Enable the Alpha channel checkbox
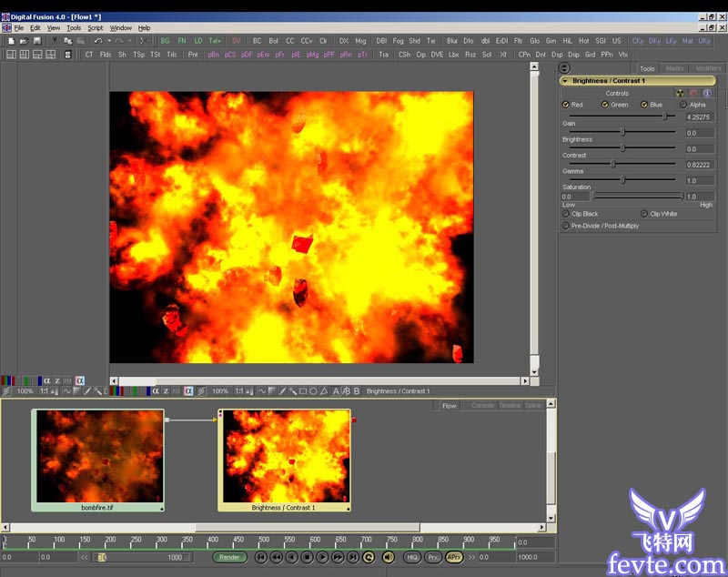Image resolution: width=728 pixels, height=577 pixels. [683, 105]
